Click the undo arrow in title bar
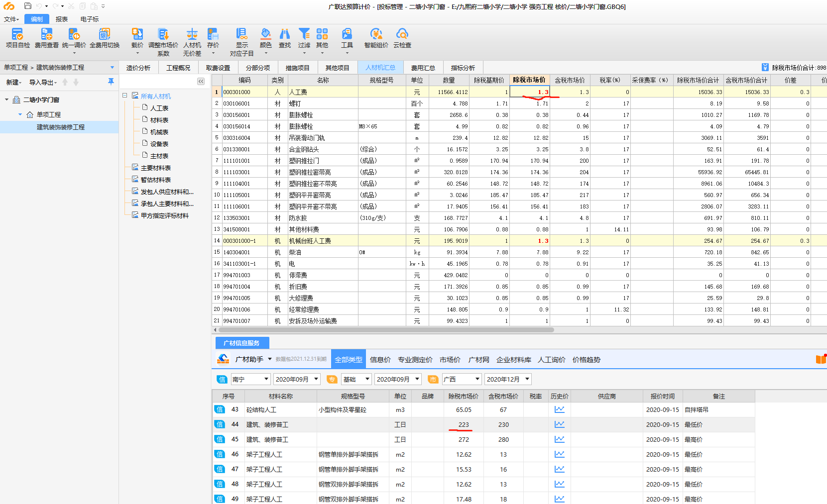Screen dimensions: 827x504 pyautogui.click(x=39, y=6)
